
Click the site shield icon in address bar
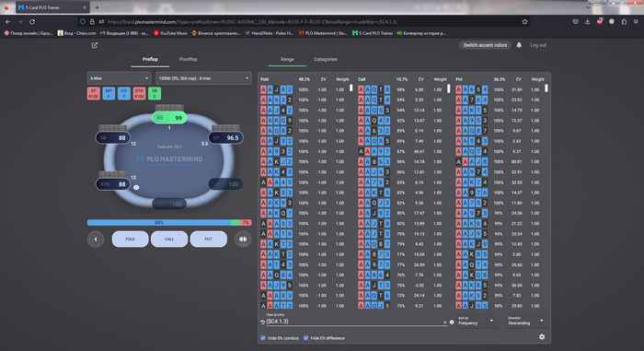[83, 22]
